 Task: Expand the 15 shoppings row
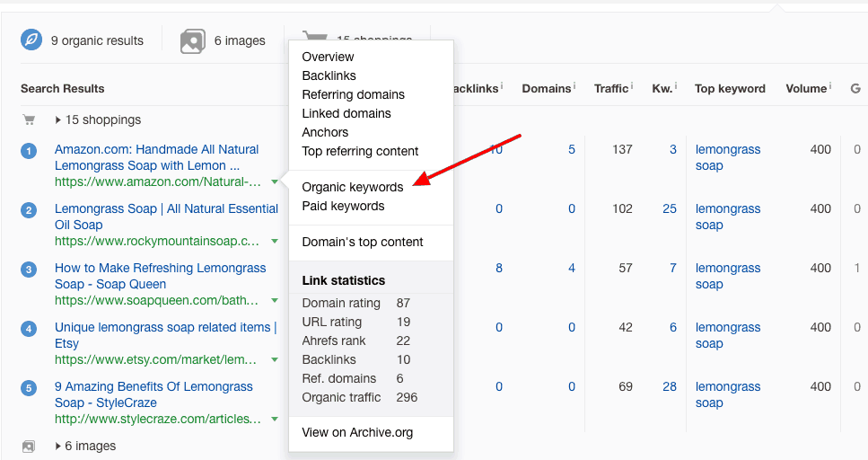(x=59, y=119)
